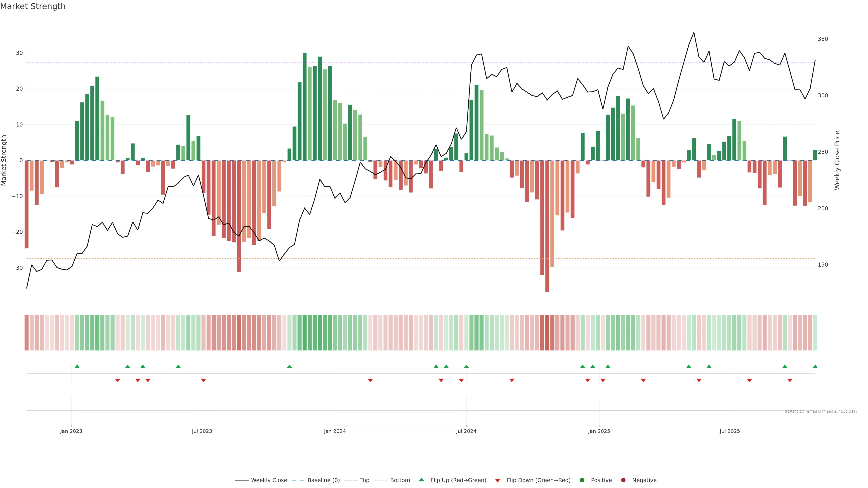The image size is (868, 488).
Task: Click the tallest green bar reaching 30
Action: (x=305, y=106)
